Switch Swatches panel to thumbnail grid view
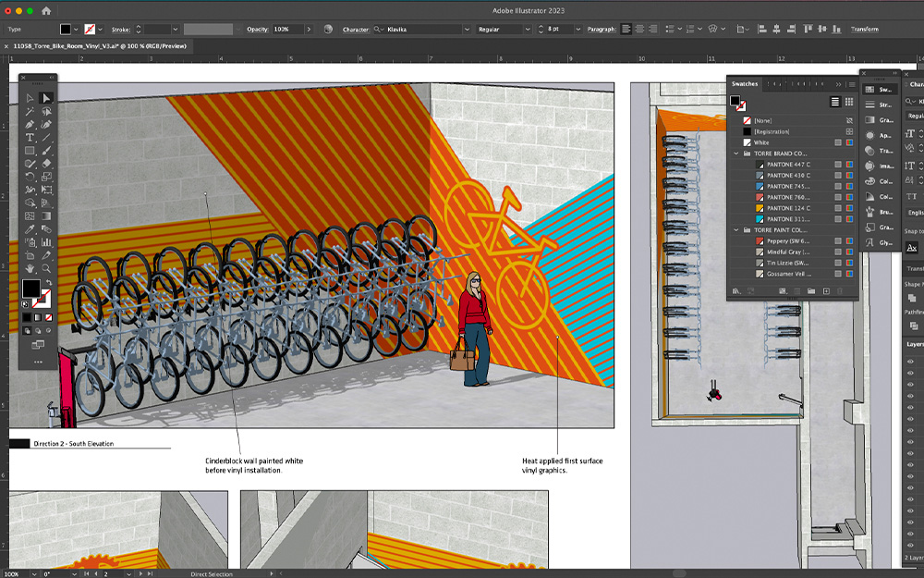This screenshot has width=924, height=578. [x=849, y=102]
